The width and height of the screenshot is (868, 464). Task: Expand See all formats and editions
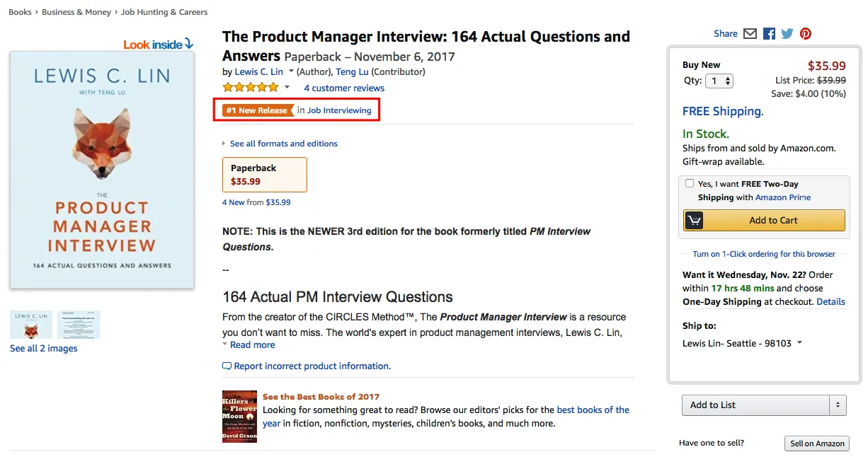pos(283,144)
